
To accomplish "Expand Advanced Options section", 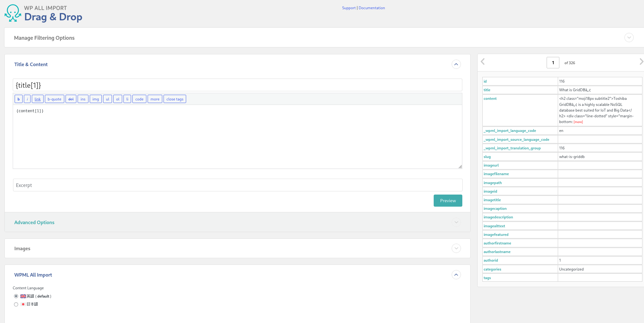I will coord(456,222).
